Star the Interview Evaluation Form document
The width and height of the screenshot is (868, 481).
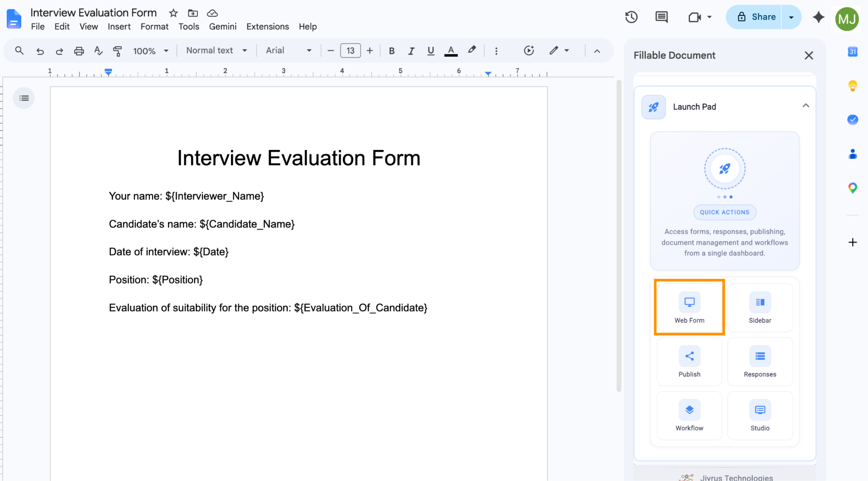click(173, 13)
